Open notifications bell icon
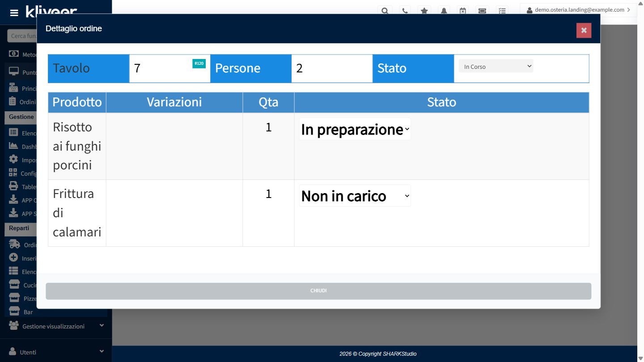Screen dimensions: 644x362 tap(444, 11)
